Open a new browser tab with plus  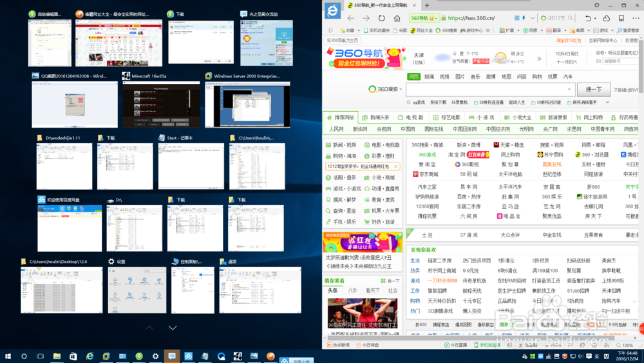click(x=427, y=5)
